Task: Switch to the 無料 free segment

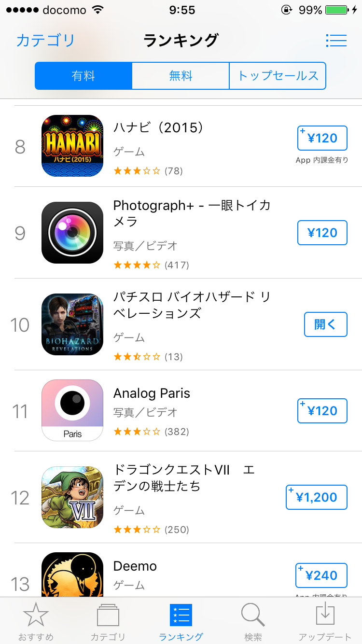Action: point(181,76)
